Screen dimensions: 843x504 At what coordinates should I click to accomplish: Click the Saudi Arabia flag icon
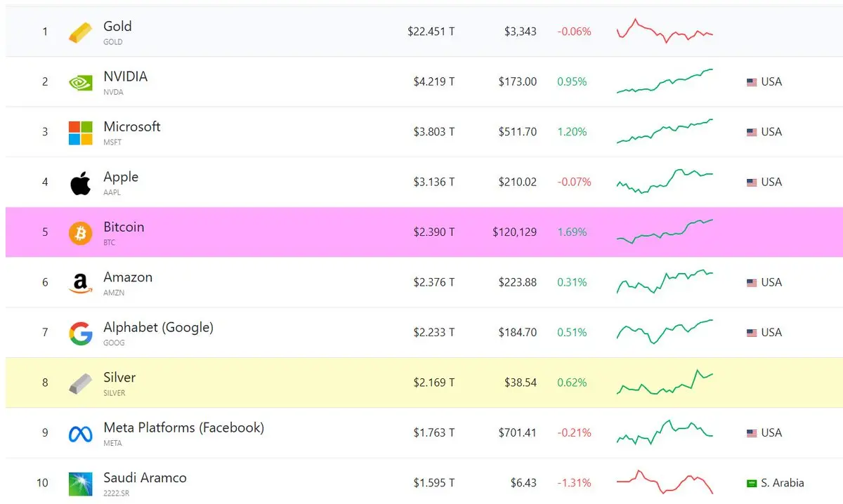coord(752,484)
